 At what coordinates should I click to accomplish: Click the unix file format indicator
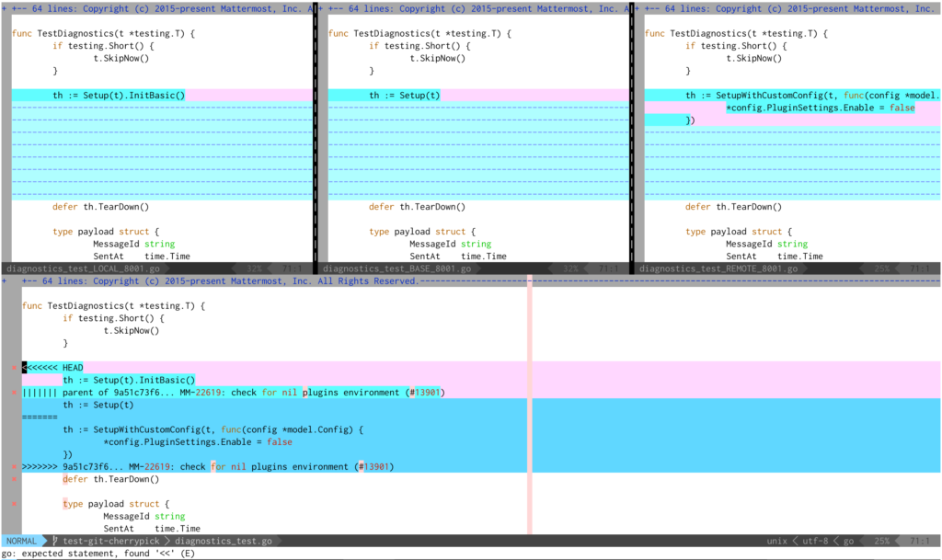click(x=776, y=541)
